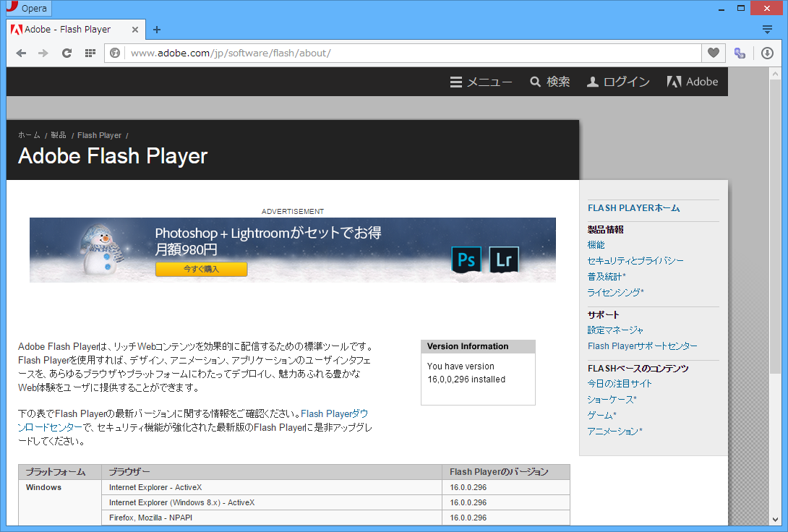788x532 pixels.
Task: Open the tab list menu at right of the tab bar
Action: click(x=767, y=30)
